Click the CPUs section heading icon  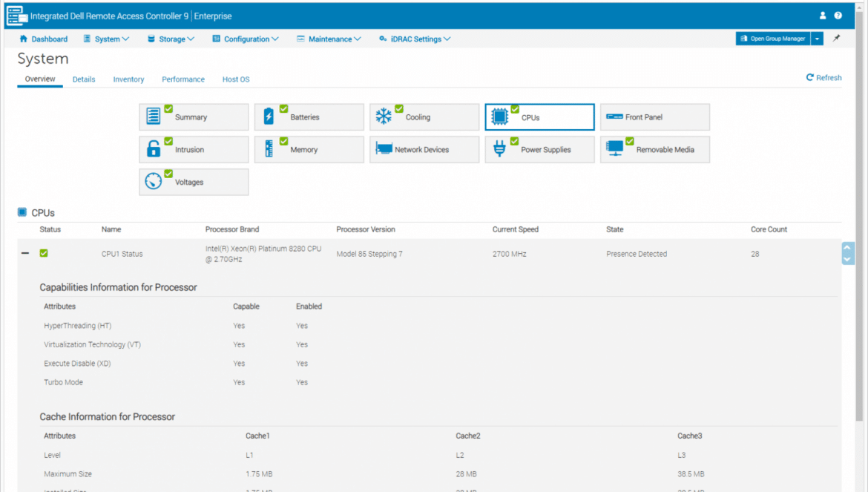(22, 212)
